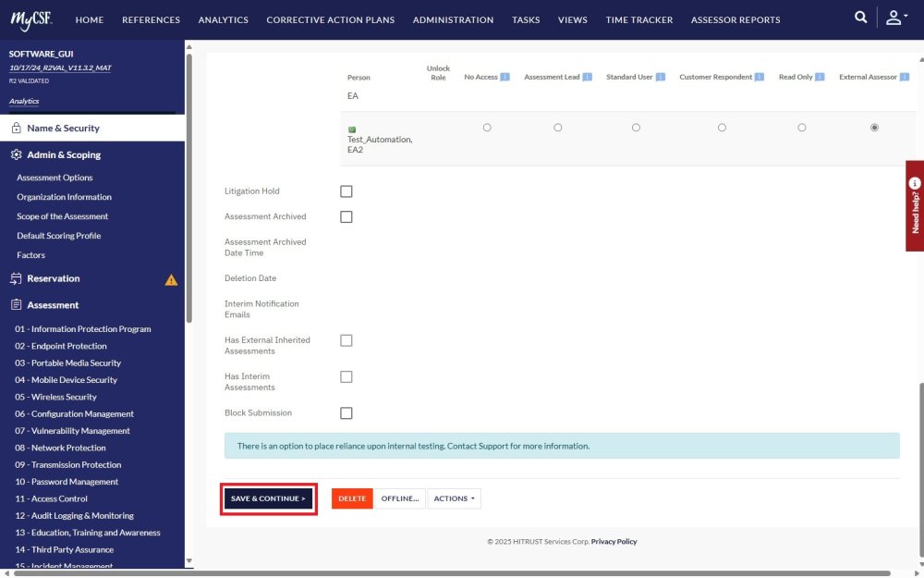
Task: Open Assessment Options in sidebar
Action: (x=55, y=178)
